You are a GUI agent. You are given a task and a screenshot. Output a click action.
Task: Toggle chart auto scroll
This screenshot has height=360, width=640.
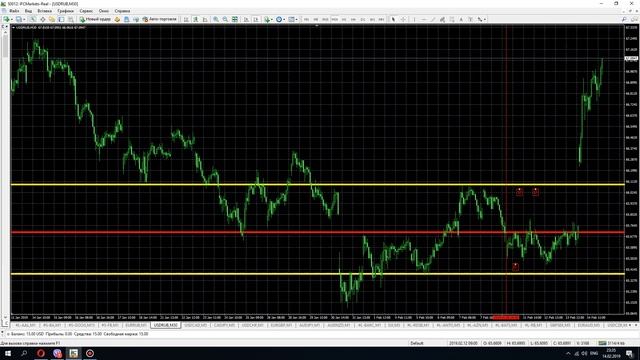(x=246, y=19)
